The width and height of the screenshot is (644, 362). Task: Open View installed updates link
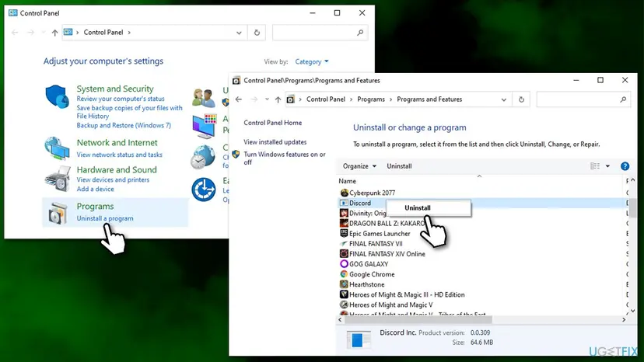[275, 142]
